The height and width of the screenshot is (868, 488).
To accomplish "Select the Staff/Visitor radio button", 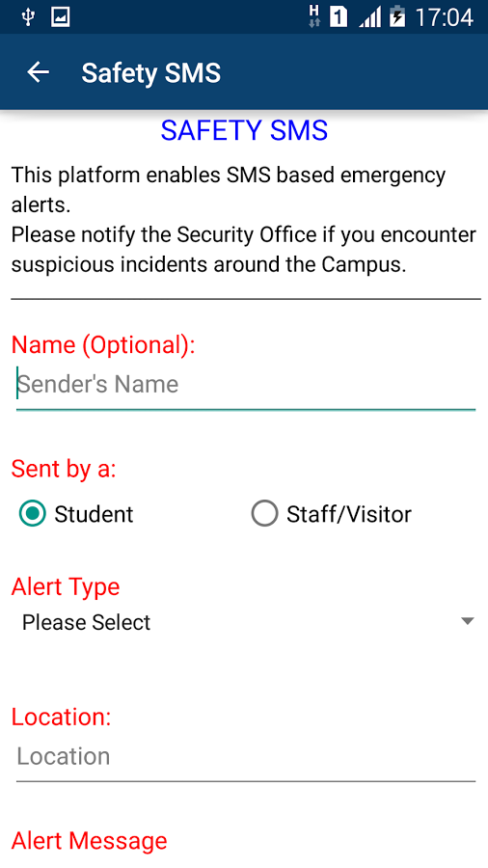I will click(x=264, y=514).
